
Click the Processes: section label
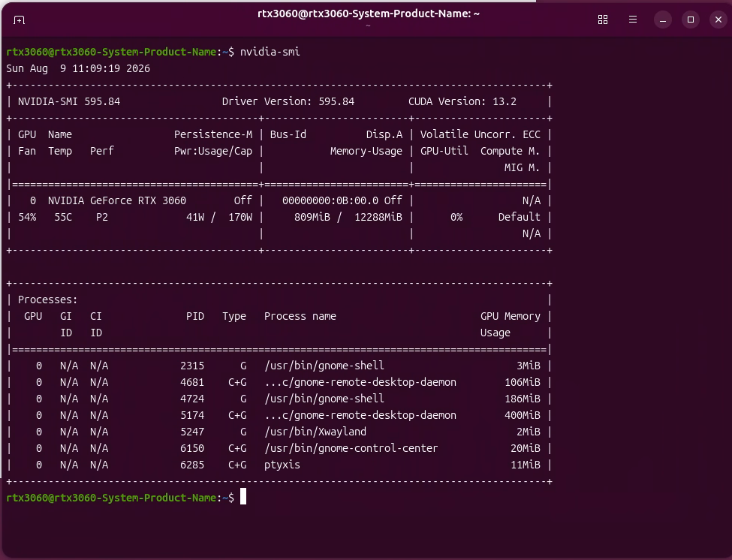pos(47,300)
